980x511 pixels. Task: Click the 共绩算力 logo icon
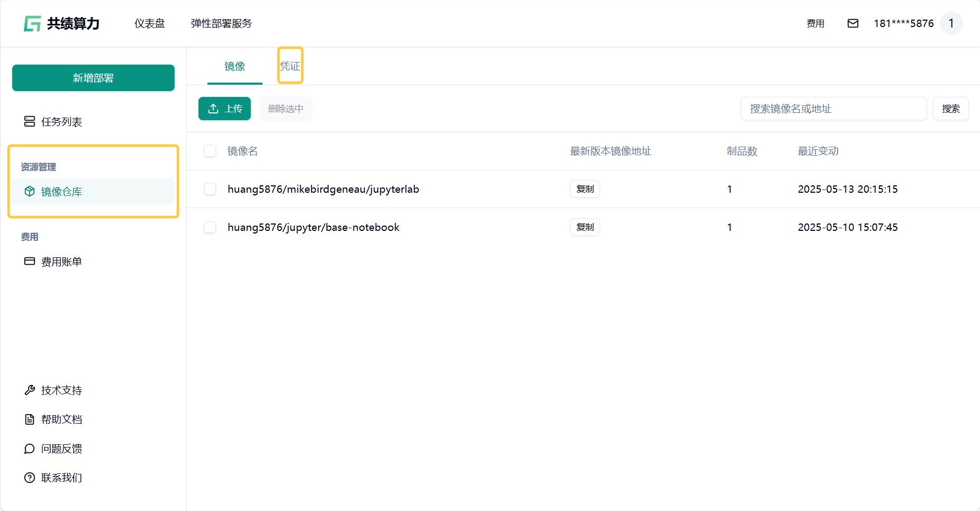point(32,24)
